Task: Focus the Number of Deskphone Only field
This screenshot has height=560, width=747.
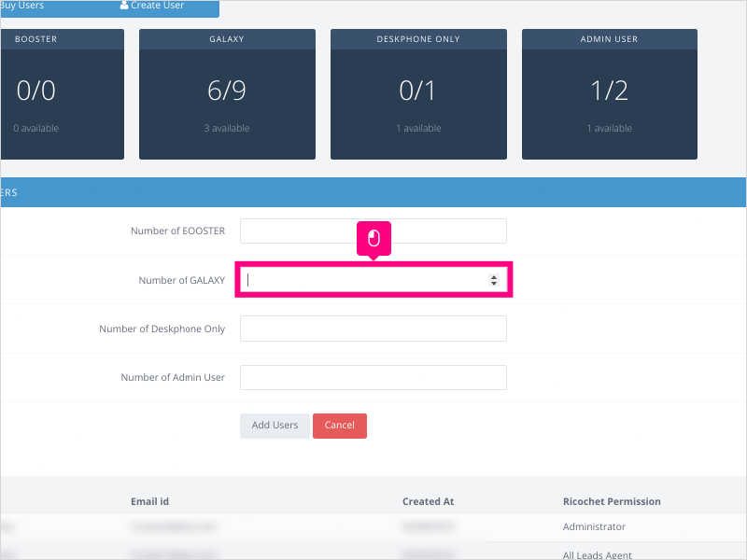Action: click(x=373, y=329)
